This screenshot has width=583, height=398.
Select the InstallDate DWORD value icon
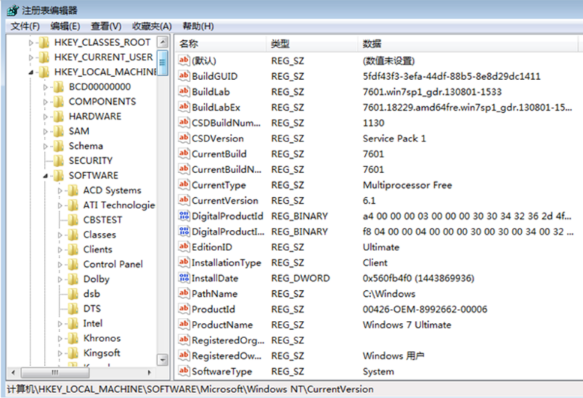tap(184, 278)
